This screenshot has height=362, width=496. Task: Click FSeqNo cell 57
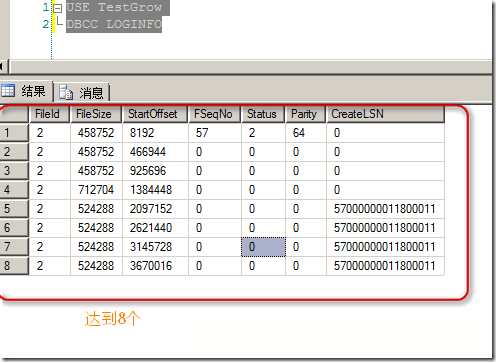pos(215,133)
